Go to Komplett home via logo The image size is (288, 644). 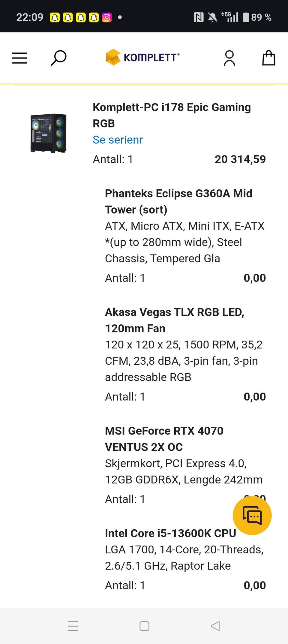click(143, 57)
